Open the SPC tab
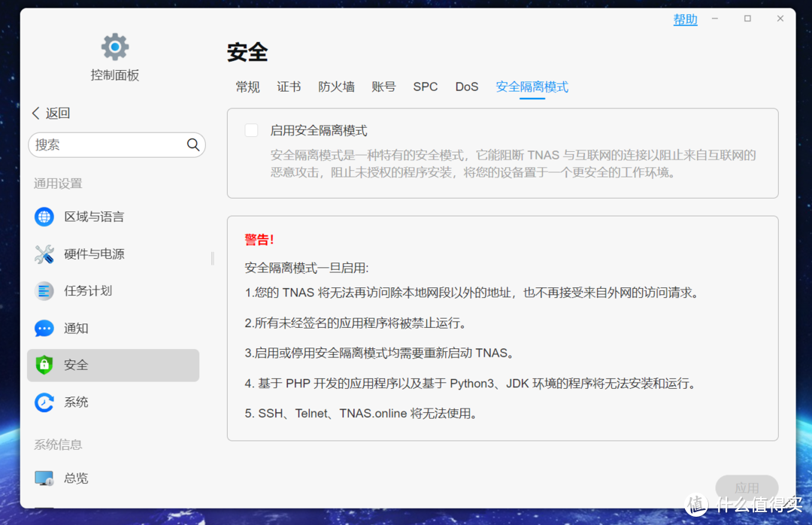 [425, 87]
